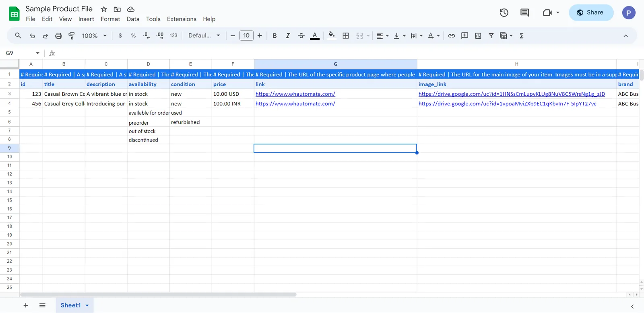This screenshot has height=313, width=644.
Task: Open the Google Drive image link in row 4
Action: click(507, 103)
